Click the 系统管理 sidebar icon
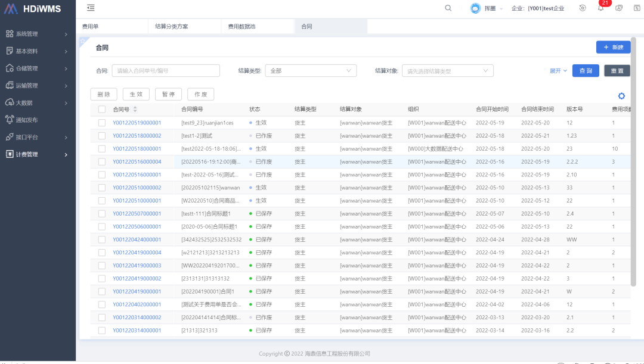 coord(10,33)
